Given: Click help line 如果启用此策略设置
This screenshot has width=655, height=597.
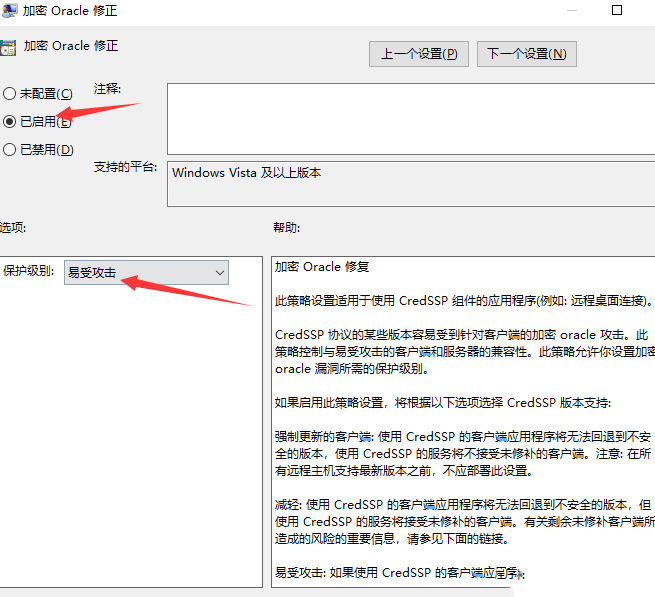Looking at the screenshot, I should pyautogui.click(x=443, y=403).
